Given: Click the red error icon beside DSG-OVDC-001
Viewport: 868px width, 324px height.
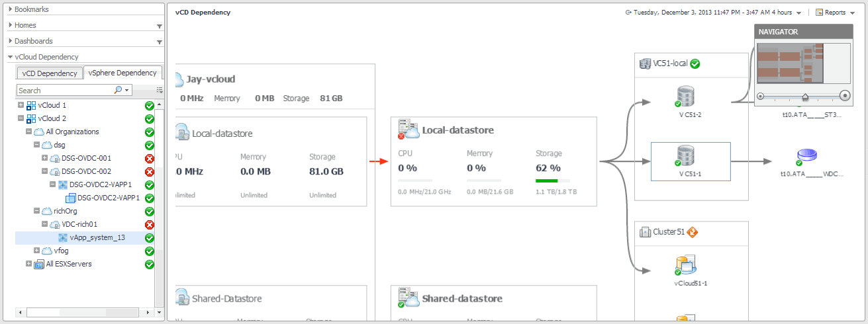Looking at the screenshot, I should coord(150,158).
